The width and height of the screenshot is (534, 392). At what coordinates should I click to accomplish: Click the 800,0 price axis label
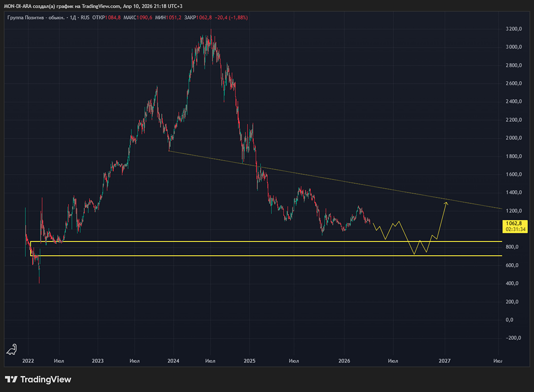512,247
